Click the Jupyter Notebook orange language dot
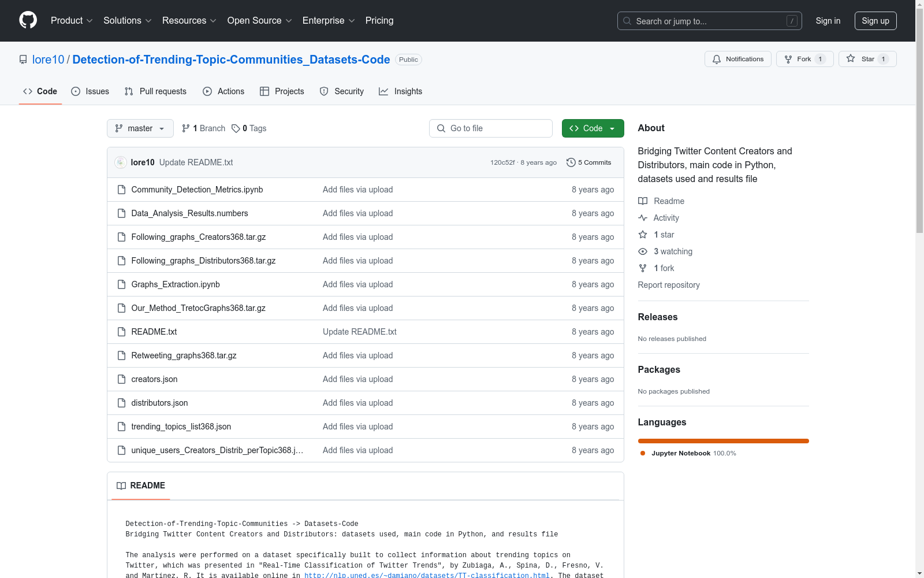Viewport: 924px width, 578px height. click(643, 453)
